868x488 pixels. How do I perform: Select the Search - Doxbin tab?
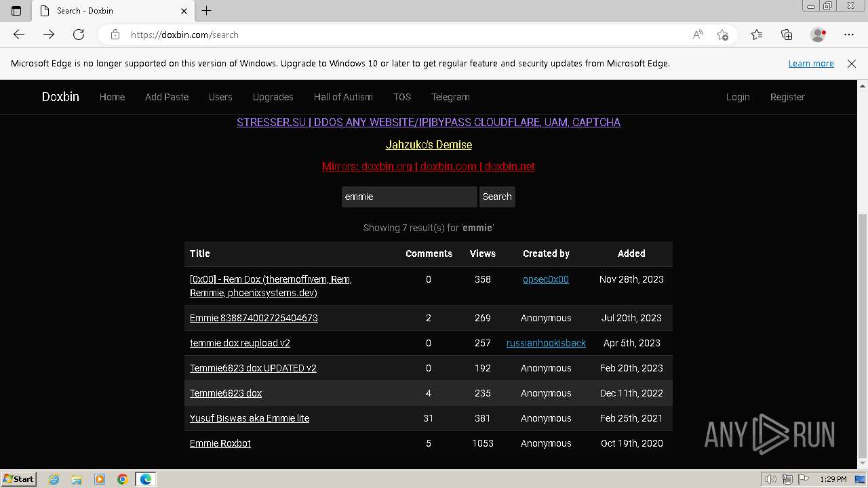click(113, 11)
